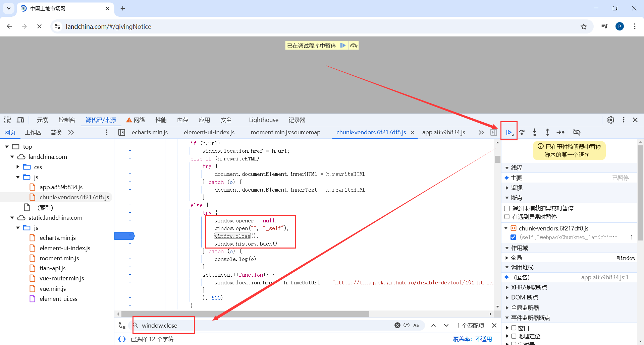644x345 pixels.
Task: Click the 不适用 coverage link
Action: click(483, 339)
